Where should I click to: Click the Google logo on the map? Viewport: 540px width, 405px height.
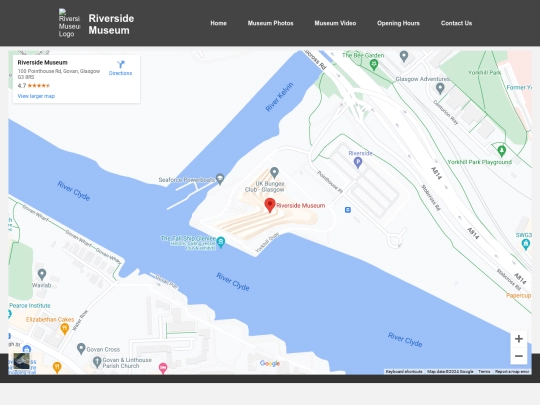click(270, 363)
